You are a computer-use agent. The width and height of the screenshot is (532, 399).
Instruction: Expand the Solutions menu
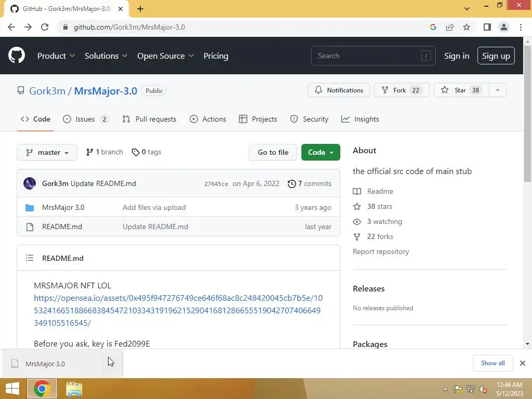coord(106,56)
